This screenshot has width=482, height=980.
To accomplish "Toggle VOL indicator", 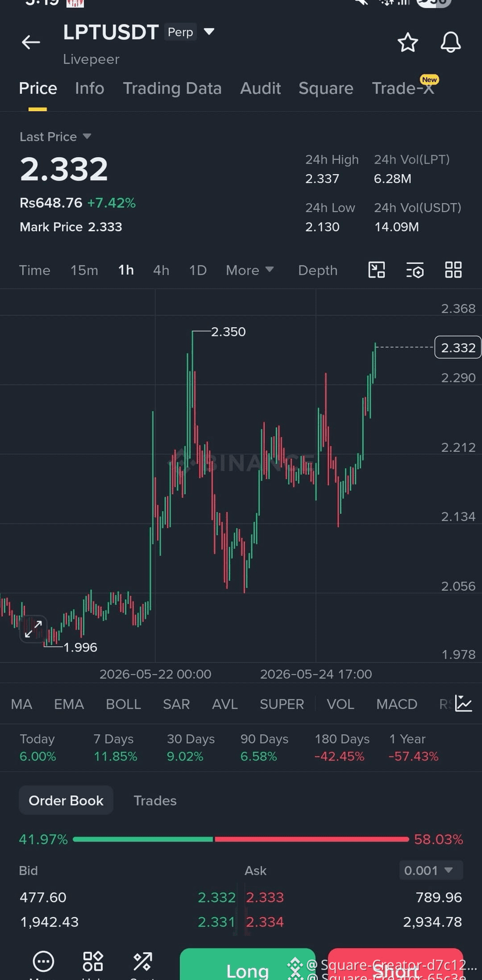I will coord(341,704).
